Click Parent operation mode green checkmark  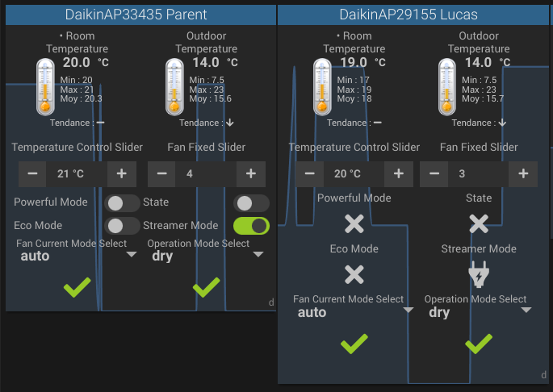207,287
